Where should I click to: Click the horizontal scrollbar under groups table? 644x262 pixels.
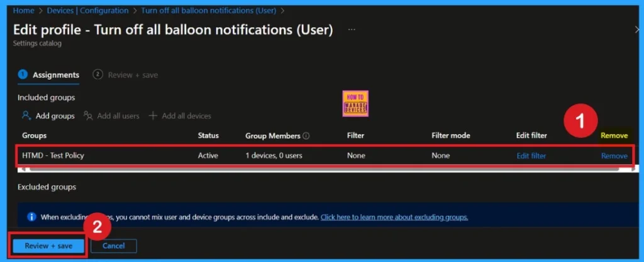pos(325,169)
